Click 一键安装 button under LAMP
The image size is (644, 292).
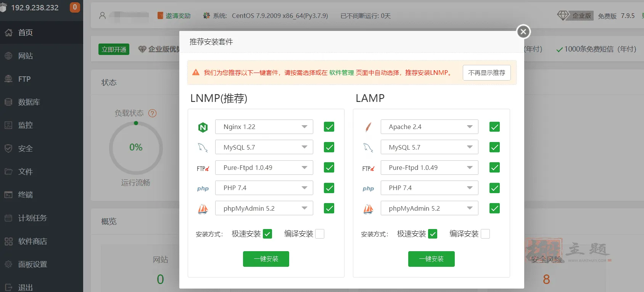click(x=431, y=259)
